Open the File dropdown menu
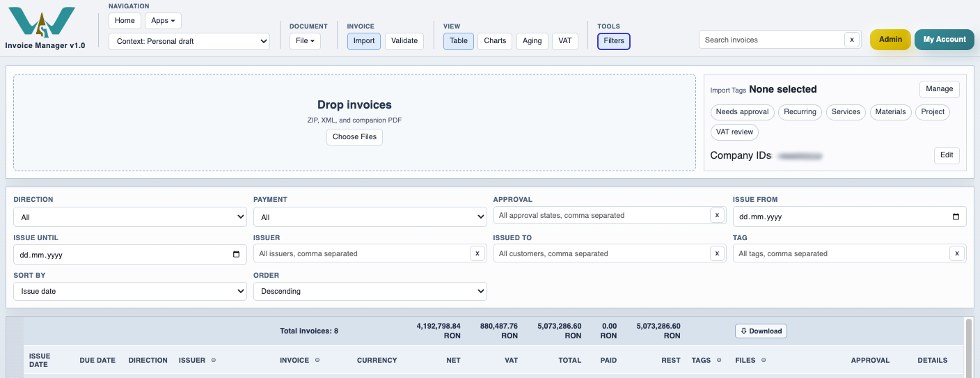 click(x=305, y=41)
